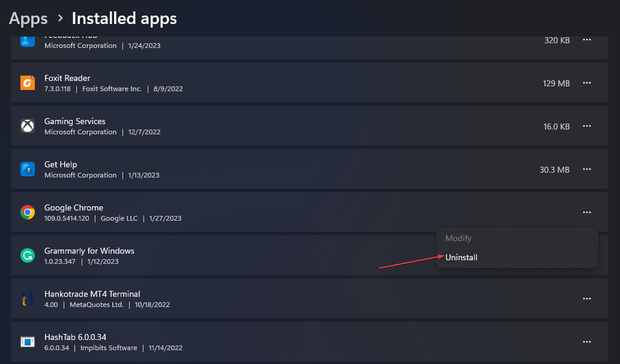Open more options for HashTab 6.0.0.34
Image resolution: width=620 pixels, height=364 pixels.
coord(587,342)
